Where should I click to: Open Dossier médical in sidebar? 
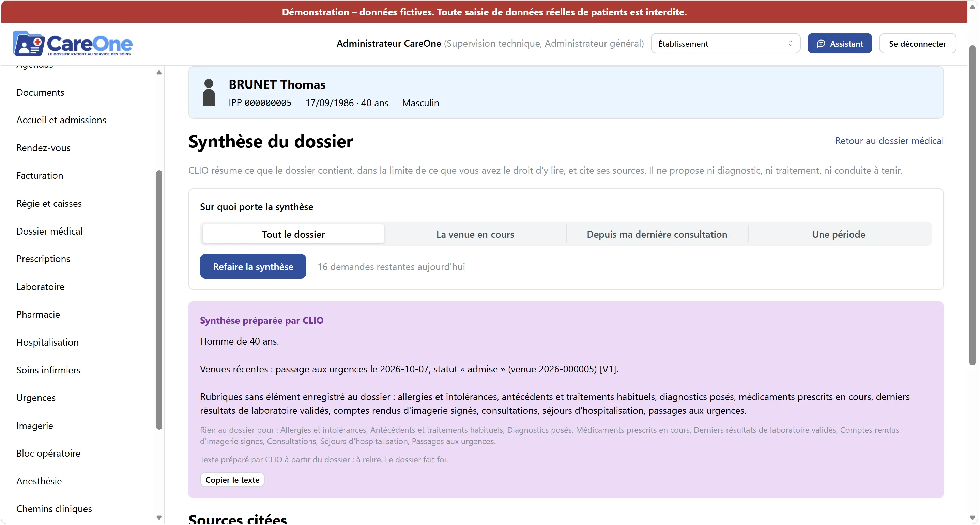[49, 231]
